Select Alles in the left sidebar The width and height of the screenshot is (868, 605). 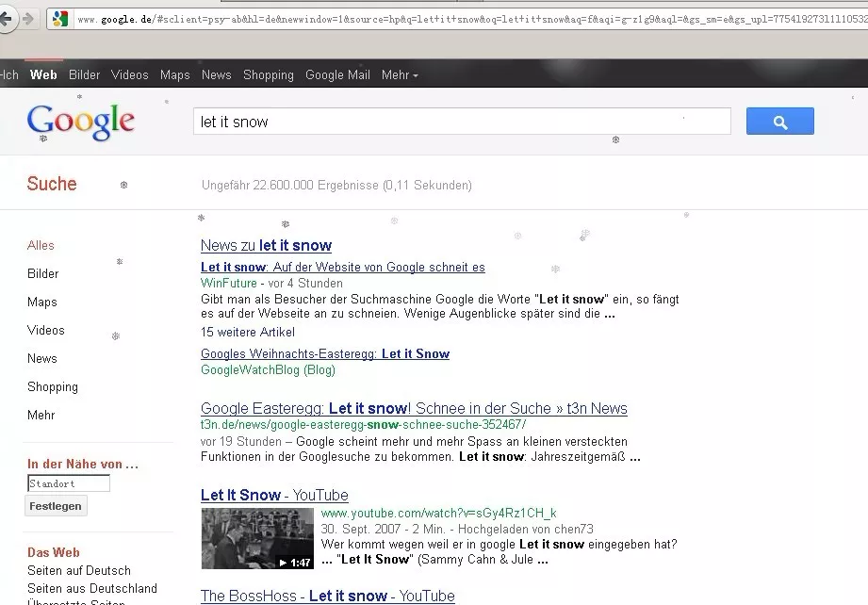(x=41, y=245)
